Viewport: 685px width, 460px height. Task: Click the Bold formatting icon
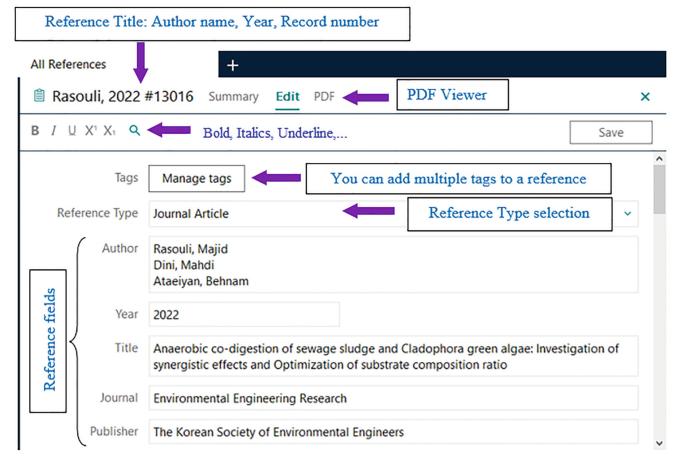(x=36, y=131)
